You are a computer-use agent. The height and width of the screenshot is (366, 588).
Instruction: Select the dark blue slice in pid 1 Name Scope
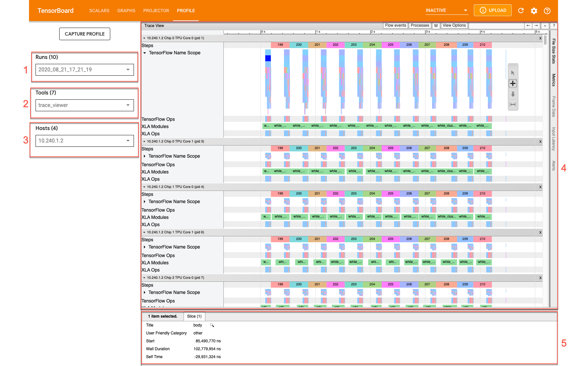click(x=268, y=58)
